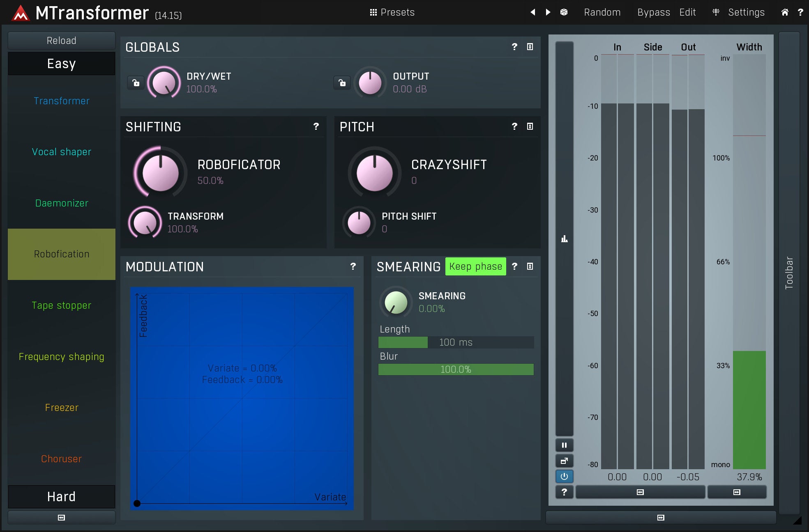Viewport: 809px width, 532px height.
Task: Open the Presets menu
Action: click(392, 12)
